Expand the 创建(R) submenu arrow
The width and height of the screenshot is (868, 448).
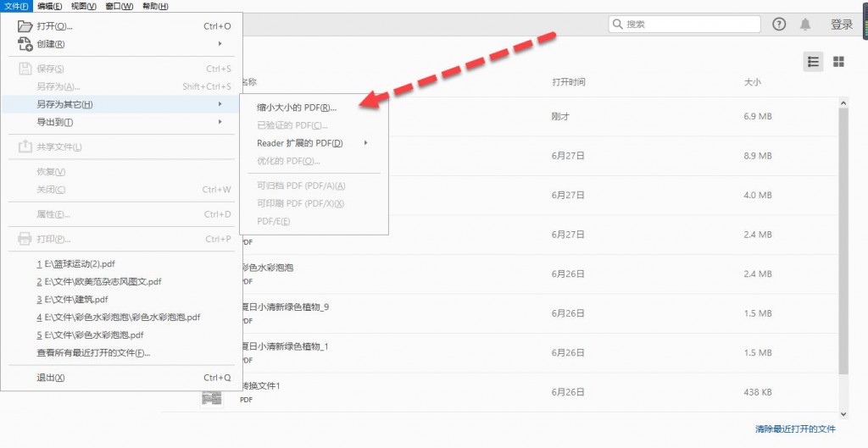(x=220, y=44)
